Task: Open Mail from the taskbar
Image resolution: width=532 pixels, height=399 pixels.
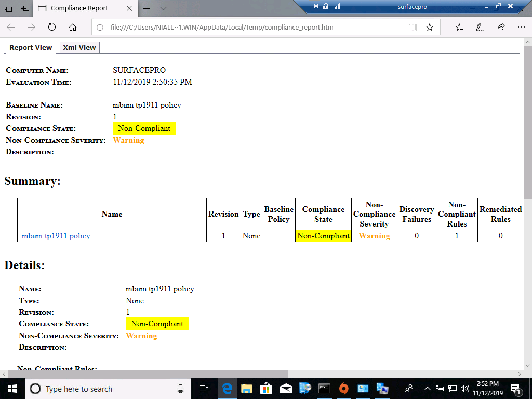Action: point(286,389)
